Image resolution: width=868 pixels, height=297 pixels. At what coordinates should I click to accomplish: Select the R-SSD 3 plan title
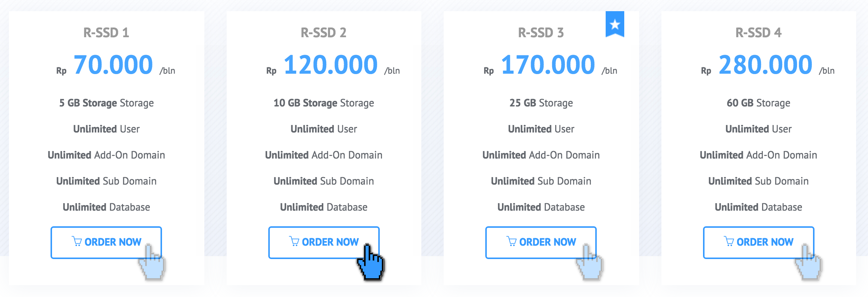tap(541, 33)
